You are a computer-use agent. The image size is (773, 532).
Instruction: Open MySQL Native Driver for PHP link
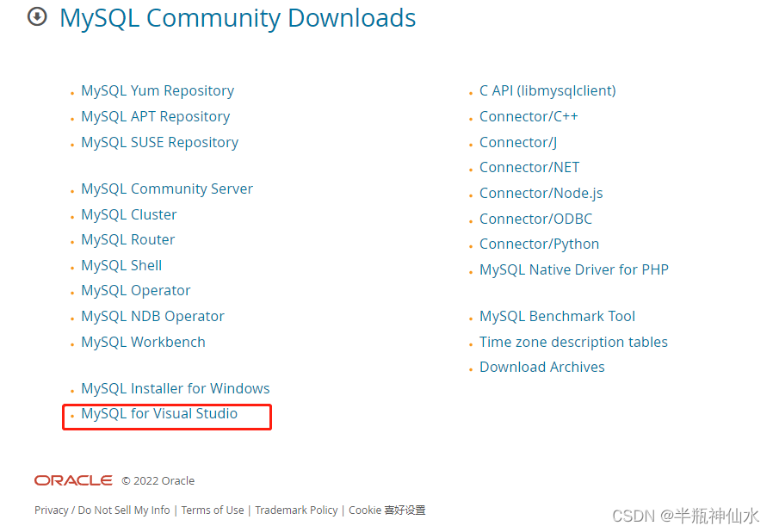[x=574, y=269]
